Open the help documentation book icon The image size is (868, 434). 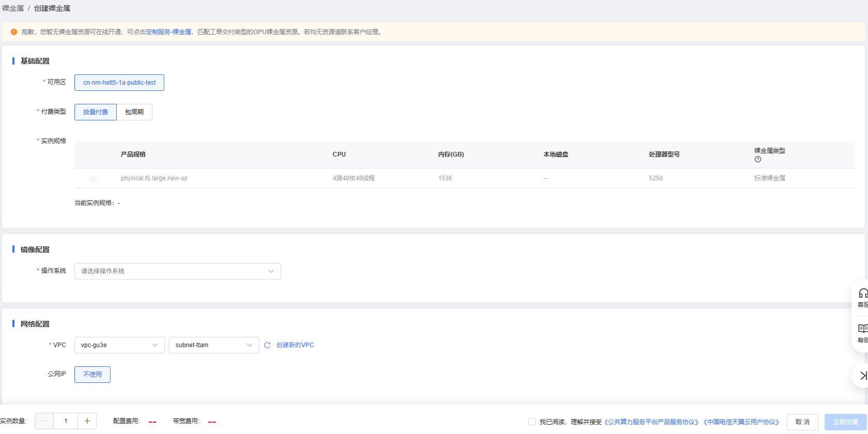[x=862, y=329]
